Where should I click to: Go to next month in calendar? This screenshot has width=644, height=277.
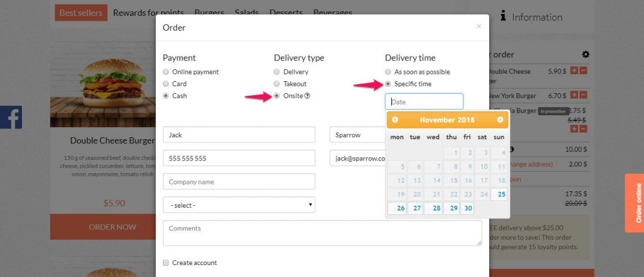click(x=500, y=120)
